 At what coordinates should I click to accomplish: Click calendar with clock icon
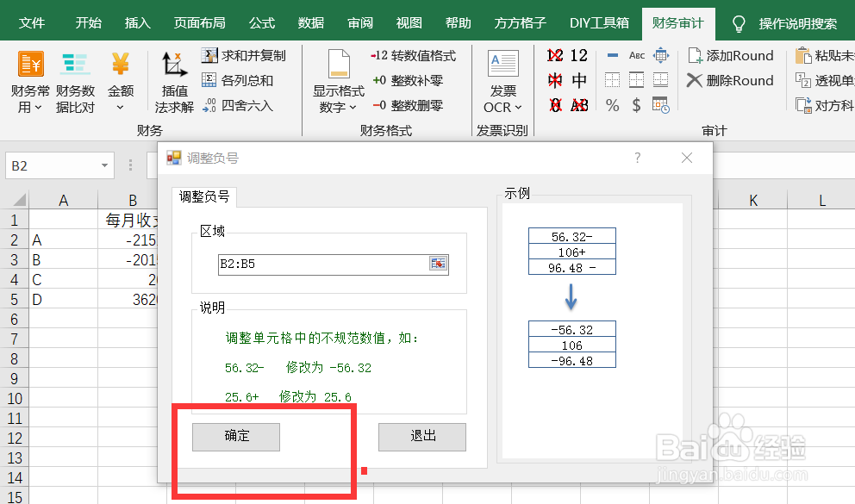661,105
